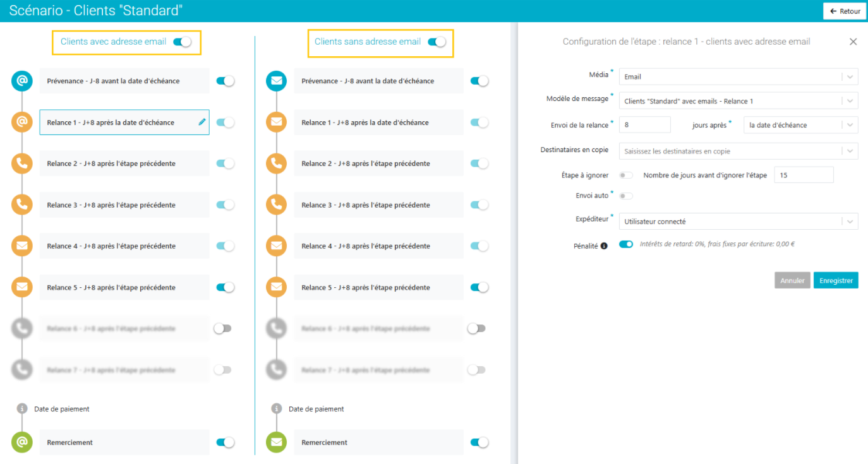The width and height of the screenshot is (868, 464).
Task: Toggle Remerciement switch in no-email column
Action: pos(479,443)
